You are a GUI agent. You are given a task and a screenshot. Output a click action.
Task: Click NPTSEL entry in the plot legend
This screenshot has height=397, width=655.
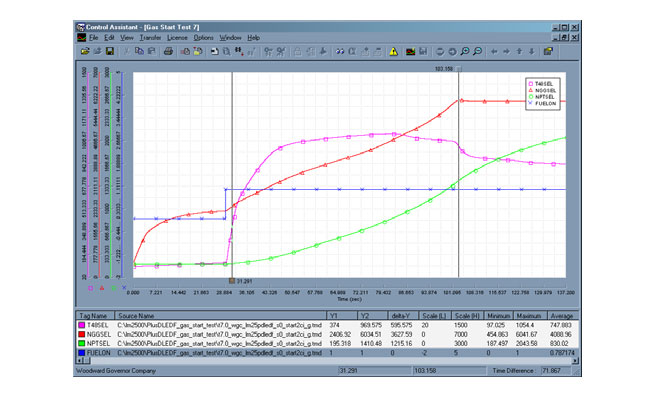coord(541,97)
